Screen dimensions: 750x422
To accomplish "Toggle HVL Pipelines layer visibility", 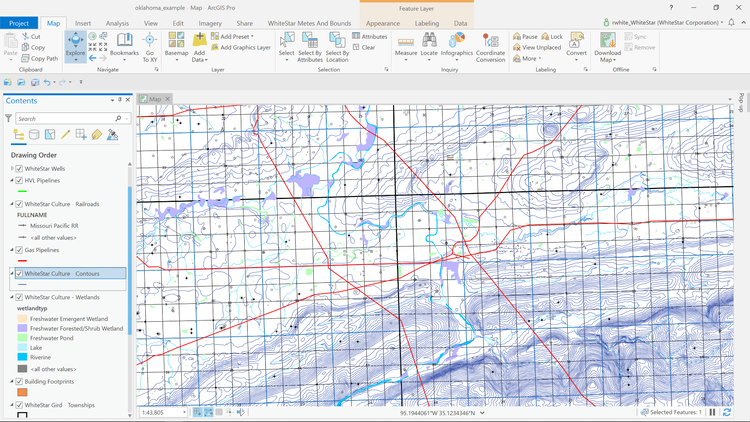I will point(19,180).
